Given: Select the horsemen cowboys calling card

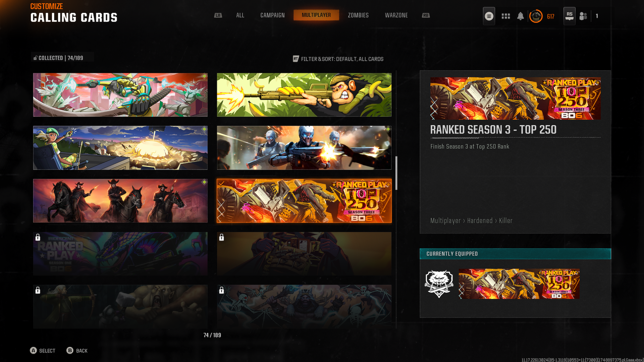Looking at the screenshot, I should coord(120,201).
